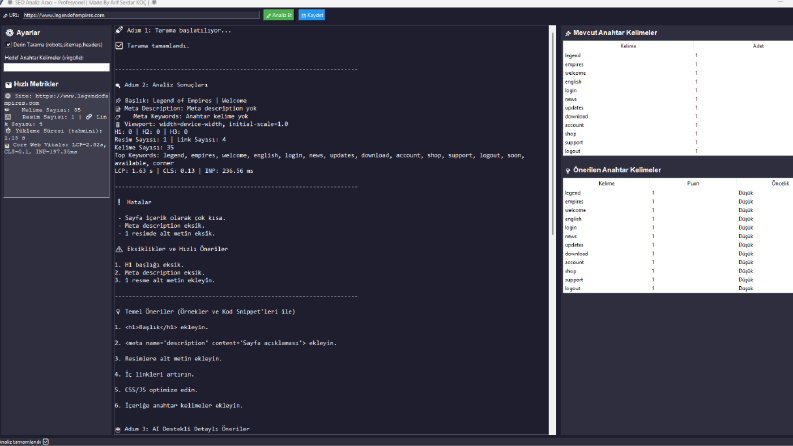Click the warning triangle before Eksiklikler
The image size is (793, 446).
[x=119, y=249]
